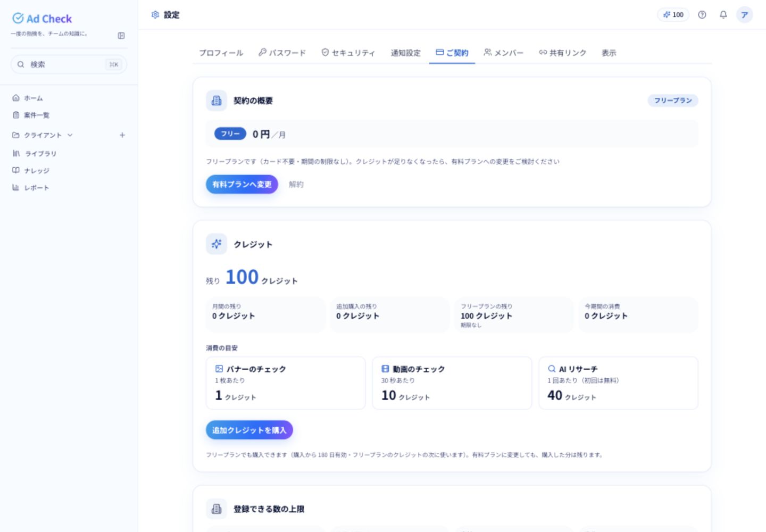This screenshot has height=532, width=766.
Task: Click the 有料プランへ変更 button
Action: pos(242,185)
